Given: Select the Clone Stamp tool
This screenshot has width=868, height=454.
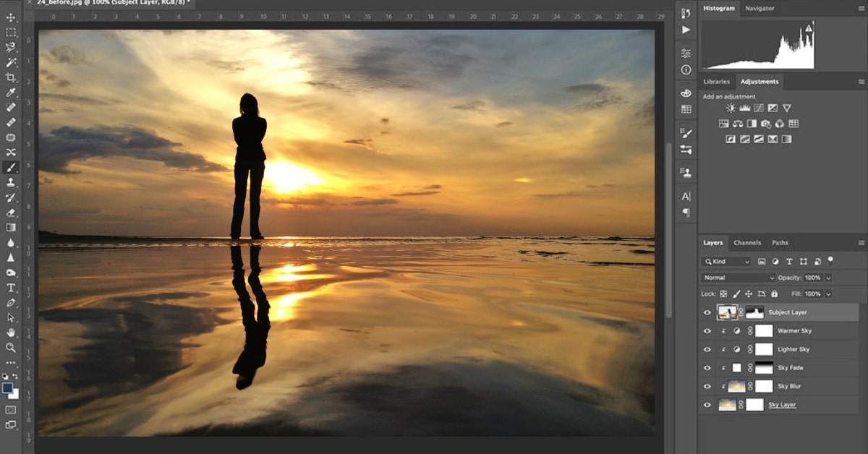Looking at the screenshot, I should pyautogui.click(x=11, y=182).
